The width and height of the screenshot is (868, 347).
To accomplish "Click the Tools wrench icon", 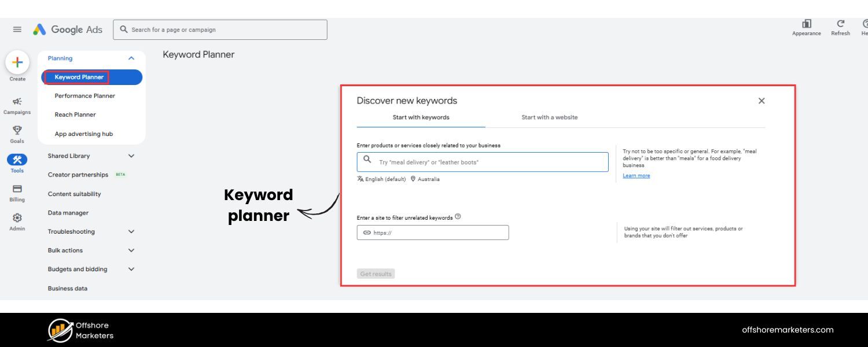I will click(x=17, y=160).
